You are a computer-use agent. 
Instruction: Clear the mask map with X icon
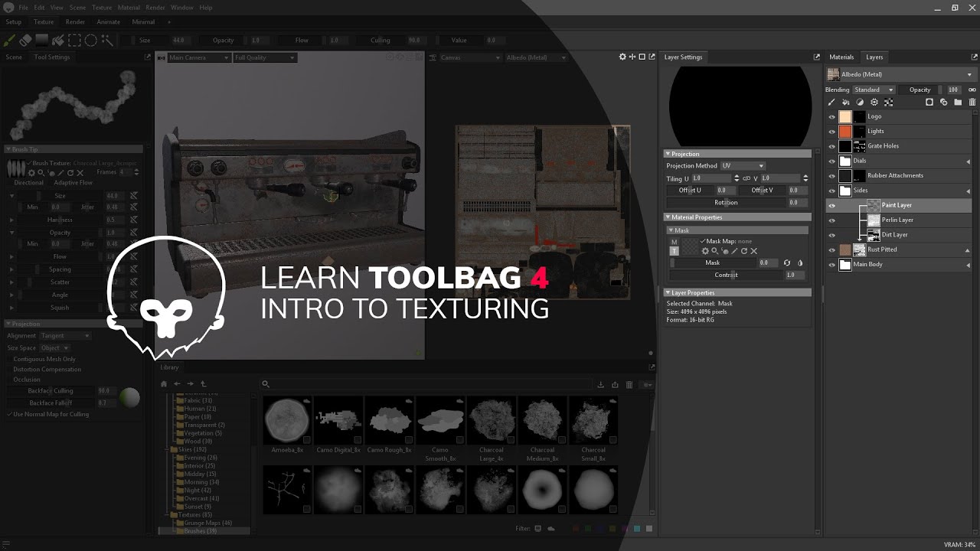pos(754,251)
